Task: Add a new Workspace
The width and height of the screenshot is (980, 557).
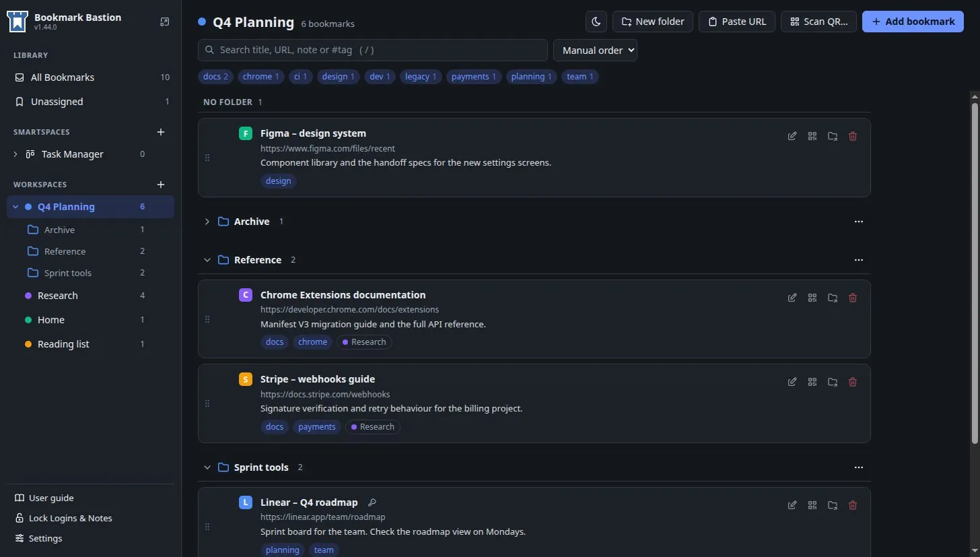Action: (x=161, y=185)
